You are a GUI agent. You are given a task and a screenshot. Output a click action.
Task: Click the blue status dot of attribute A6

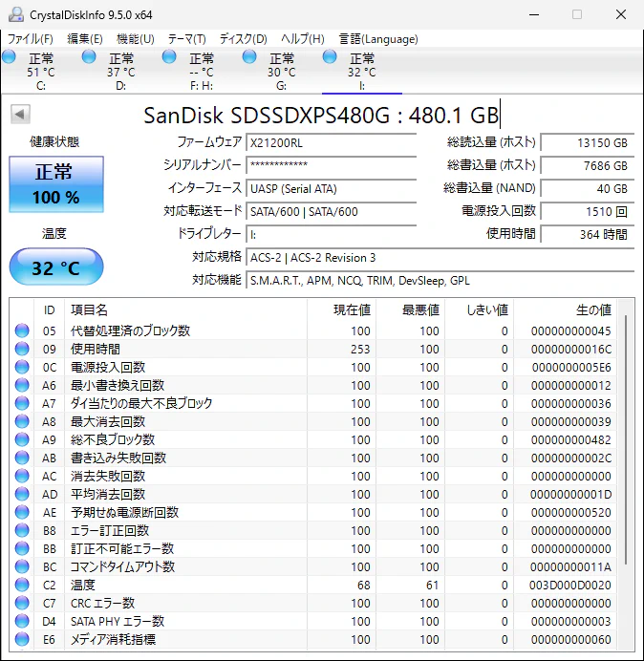click(22, 385)
